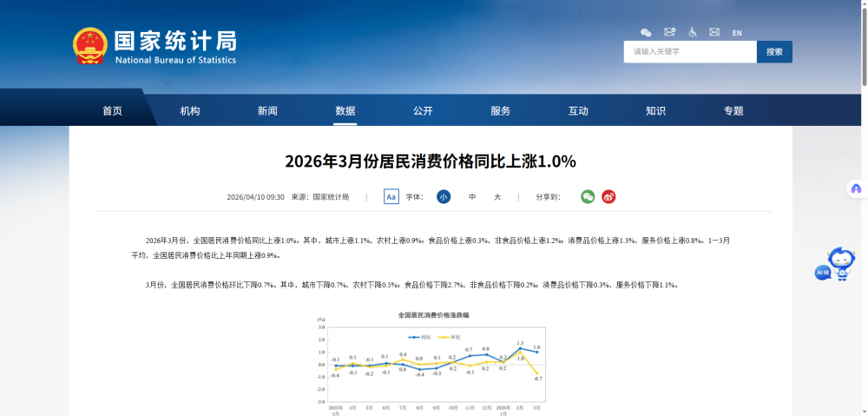868x416 pixels.
Task: Go to the 首页 home tab
Action: coord(112,111)
